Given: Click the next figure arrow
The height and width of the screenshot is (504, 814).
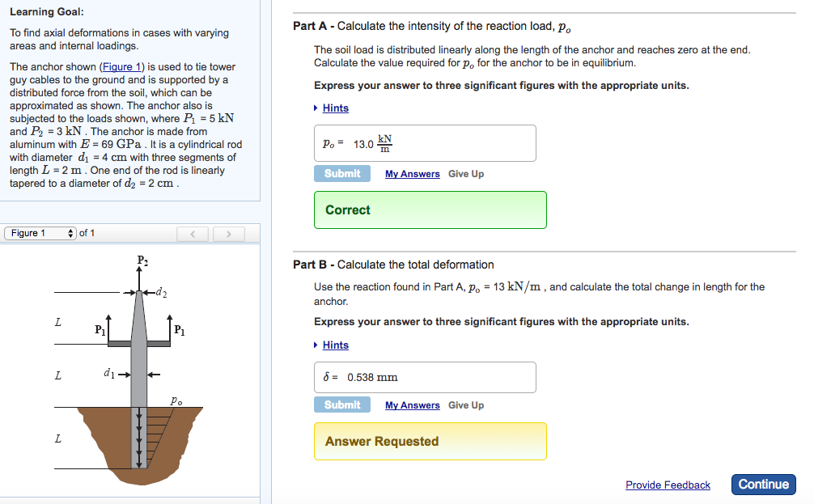Looking at the screenshot, I should coord(229,233).
